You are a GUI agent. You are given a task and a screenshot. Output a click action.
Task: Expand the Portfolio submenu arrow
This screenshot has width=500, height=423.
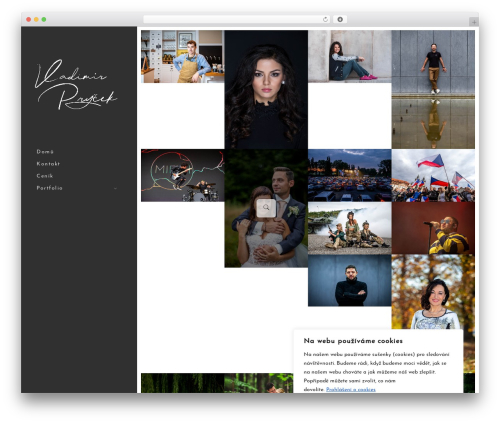pos(115,188)
